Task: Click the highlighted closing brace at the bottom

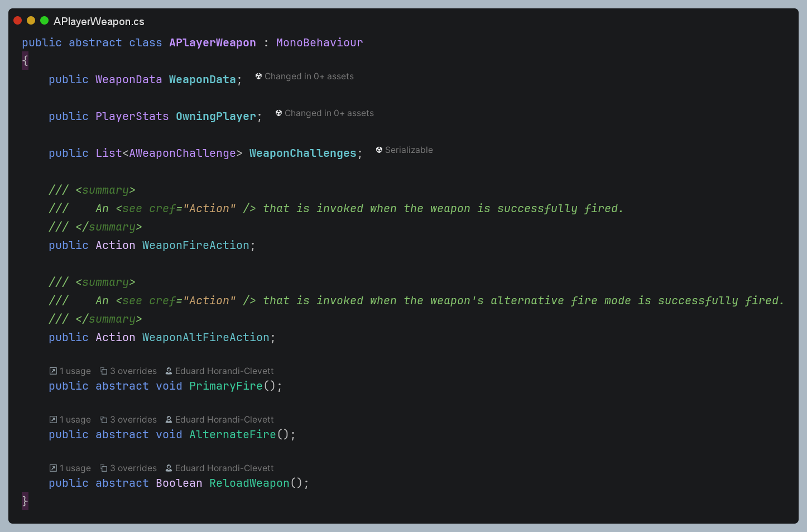Action: [25, 501]
